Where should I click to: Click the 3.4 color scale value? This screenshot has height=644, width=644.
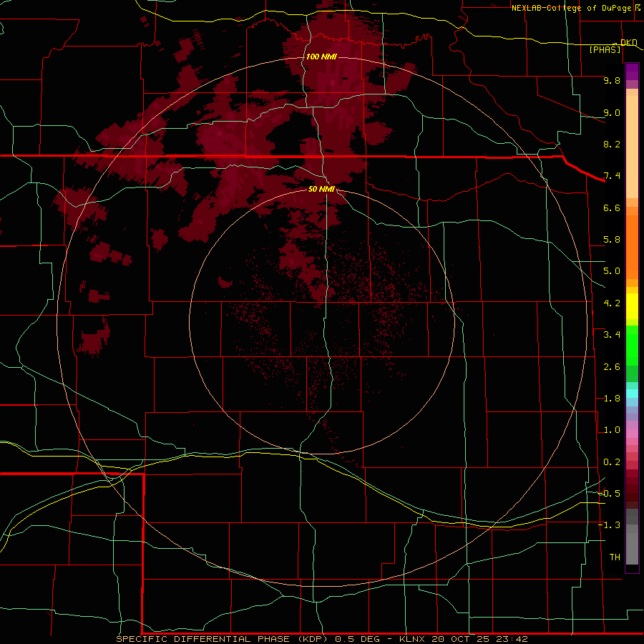click(612, 335)
